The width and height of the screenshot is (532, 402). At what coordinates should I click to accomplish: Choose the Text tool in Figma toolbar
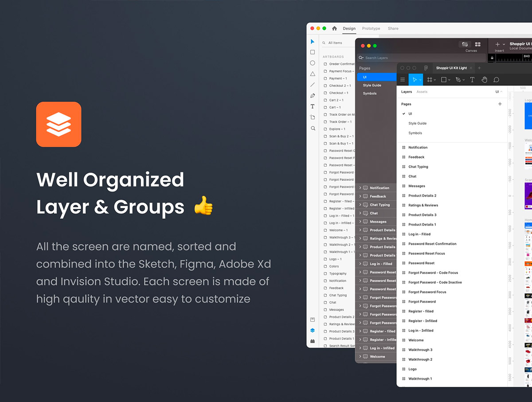click(x=472, y=80)
